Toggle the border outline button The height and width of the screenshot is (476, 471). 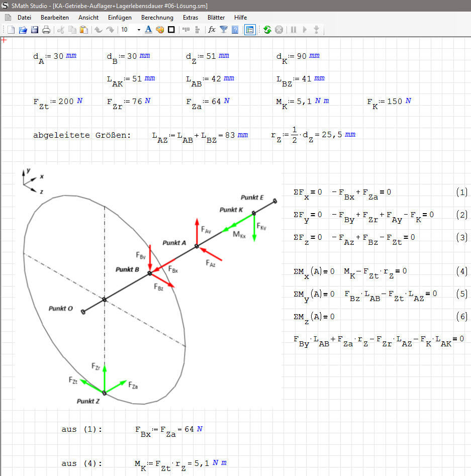tap(171, 30)
